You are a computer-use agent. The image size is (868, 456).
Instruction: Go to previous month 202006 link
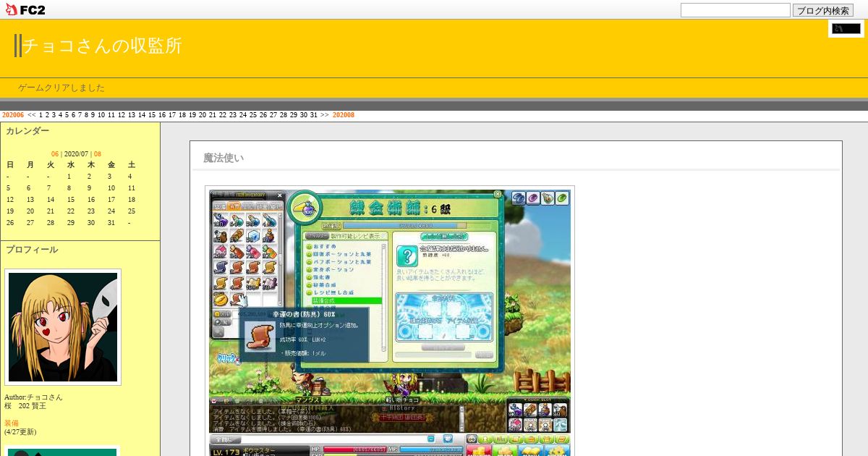[13, 115]
